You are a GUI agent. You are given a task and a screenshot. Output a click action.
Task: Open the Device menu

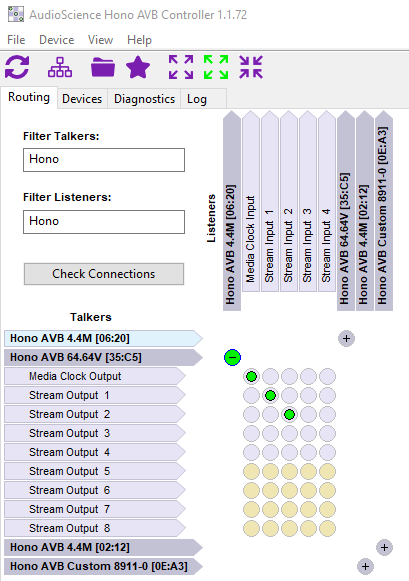(x=57, y=40)
